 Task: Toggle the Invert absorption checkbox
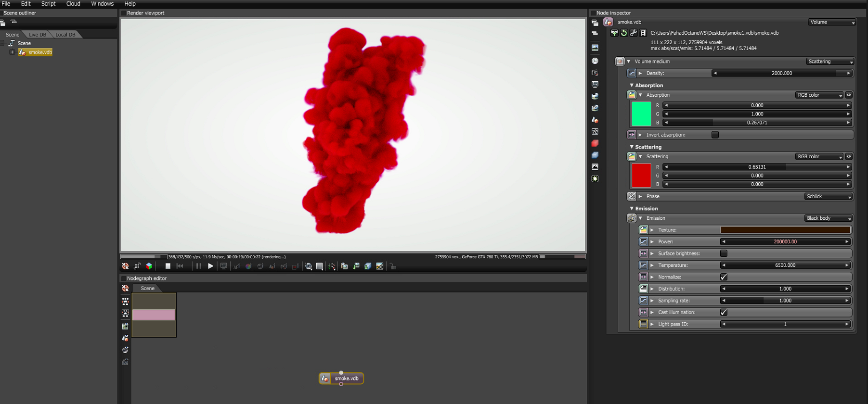pos(715,135)
